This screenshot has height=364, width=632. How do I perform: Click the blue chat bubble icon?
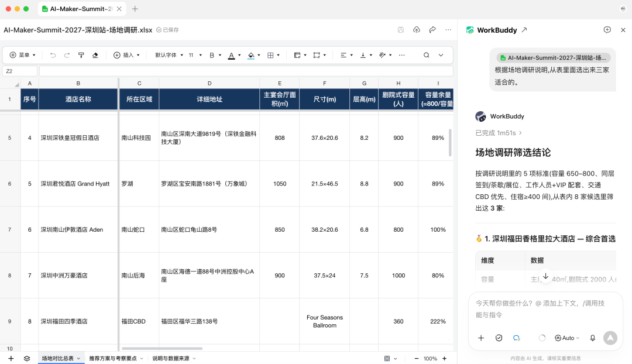[x=516, y=338]
